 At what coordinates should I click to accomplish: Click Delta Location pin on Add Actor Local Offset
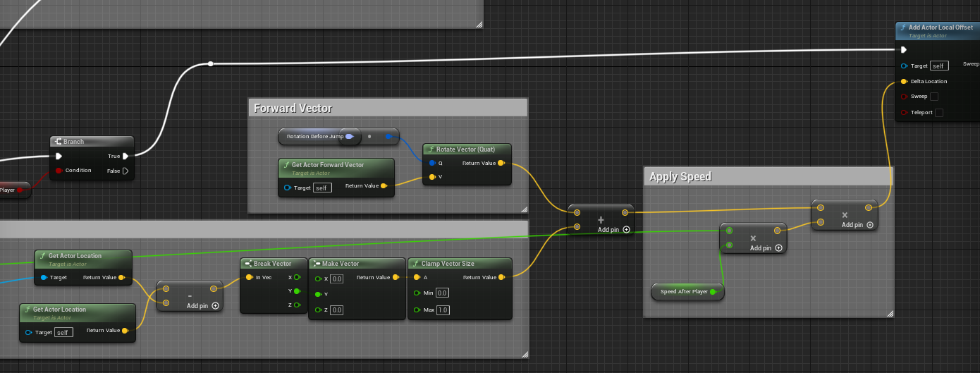(905, 81)
